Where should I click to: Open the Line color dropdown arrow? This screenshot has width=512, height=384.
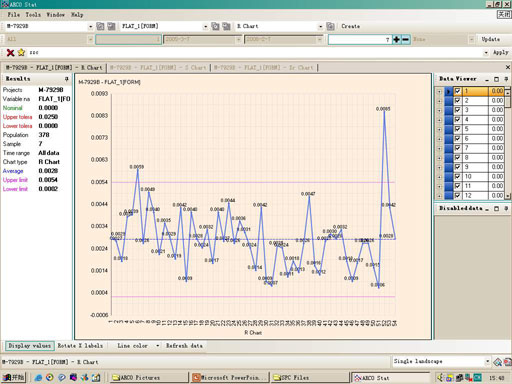(158, 346)
